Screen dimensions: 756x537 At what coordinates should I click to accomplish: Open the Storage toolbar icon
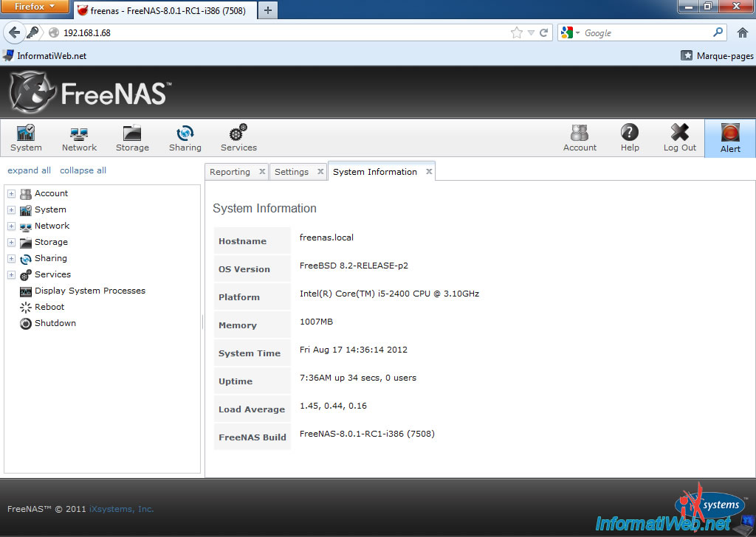point(132,138)
